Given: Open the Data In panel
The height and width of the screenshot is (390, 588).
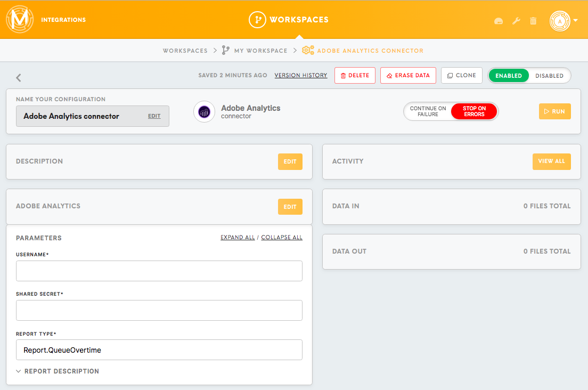Looking at the screenshot, I should (452, 207).
